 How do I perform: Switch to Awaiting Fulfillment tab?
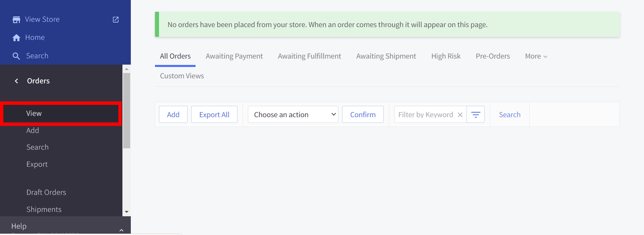point(309,56)
